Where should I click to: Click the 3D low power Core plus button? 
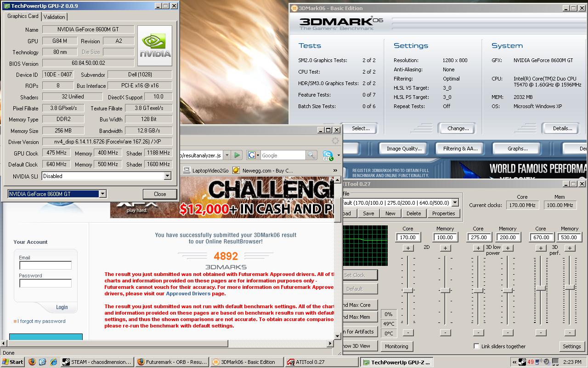coord(478,248)
